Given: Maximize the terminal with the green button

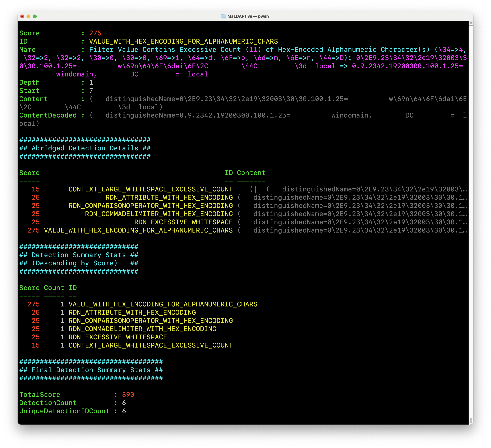Looking at the screenshot, I should pyautogui.click(x=35, y=16).
